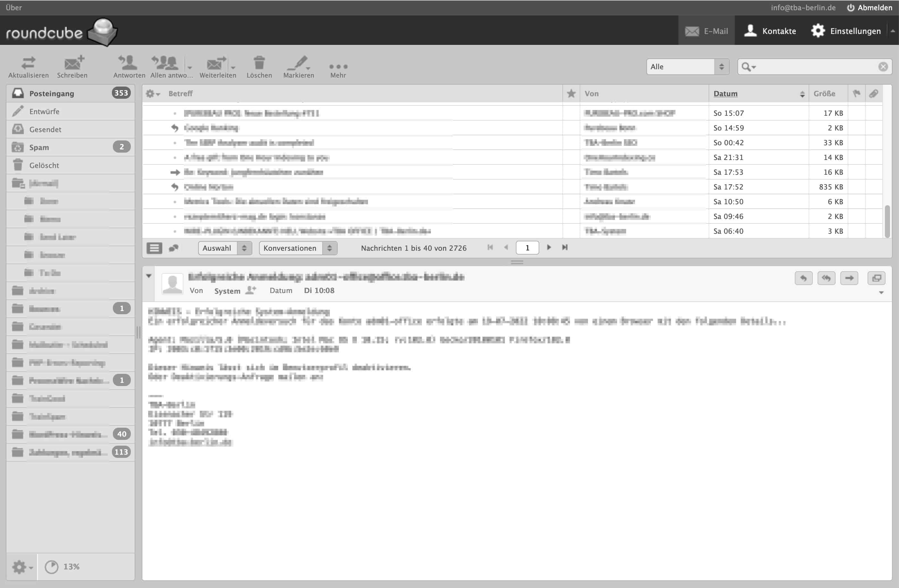Click the 13% storage quota indicator
This screenshot has width=899, height=588.
[x=62, y=567]
